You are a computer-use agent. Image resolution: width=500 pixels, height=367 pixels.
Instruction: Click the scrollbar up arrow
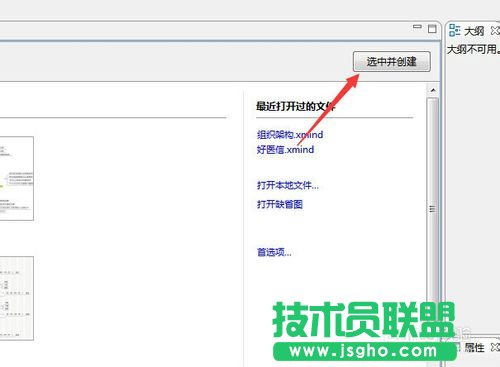(433, 90)
